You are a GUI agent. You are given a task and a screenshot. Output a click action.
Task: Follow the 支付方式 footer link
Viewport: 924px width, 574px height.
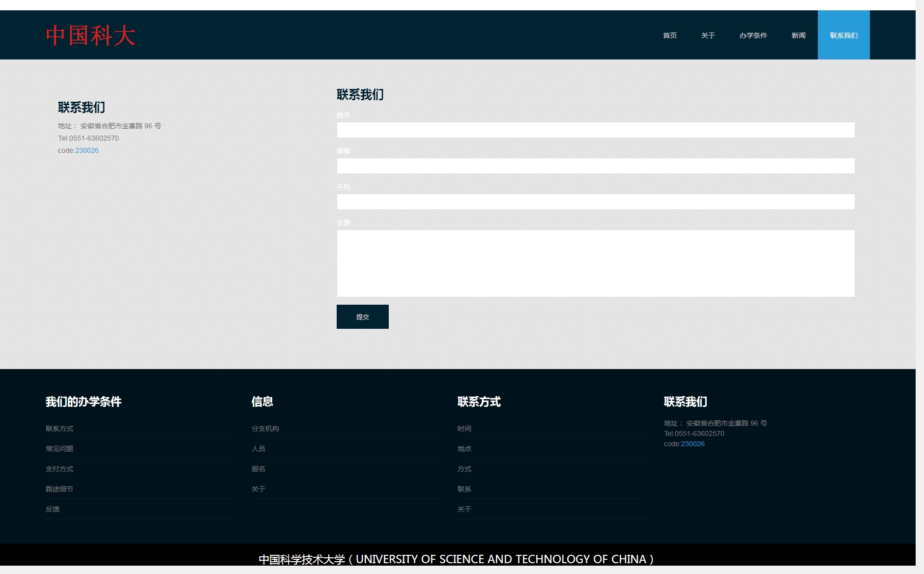point(59,469)
